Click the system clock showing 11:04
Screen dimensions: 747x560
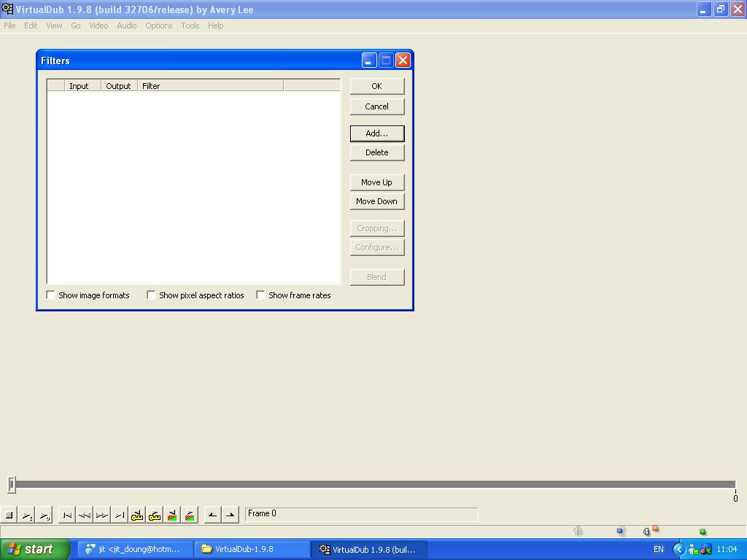pos(727,549)
